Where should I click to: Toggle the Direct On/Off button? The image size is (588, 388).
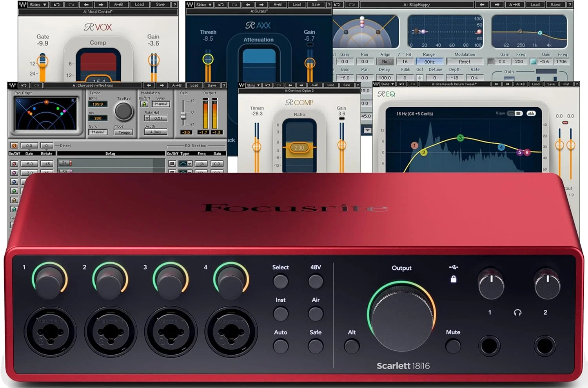click(x=14, y=146)
